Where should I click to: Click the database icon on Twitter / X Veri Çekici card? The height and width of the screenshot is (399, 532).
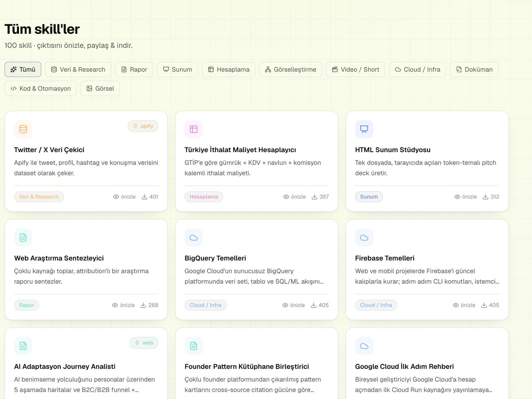[x=23, y=129]
